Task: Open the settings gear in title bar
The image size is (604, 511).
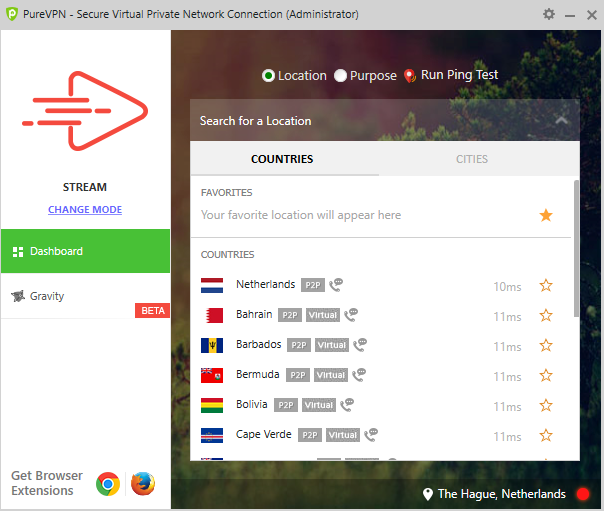Action: [x=549, y=15]
